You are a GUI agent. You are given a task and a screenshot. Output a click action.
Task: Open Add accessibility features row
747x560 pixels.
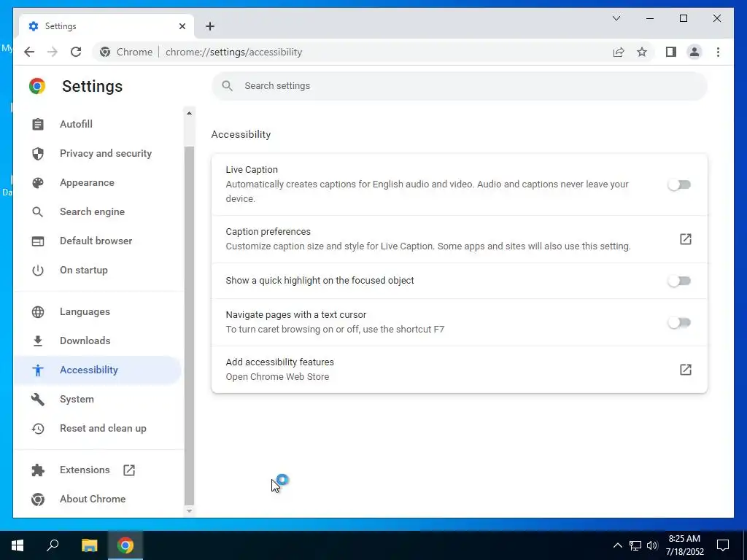460,370
